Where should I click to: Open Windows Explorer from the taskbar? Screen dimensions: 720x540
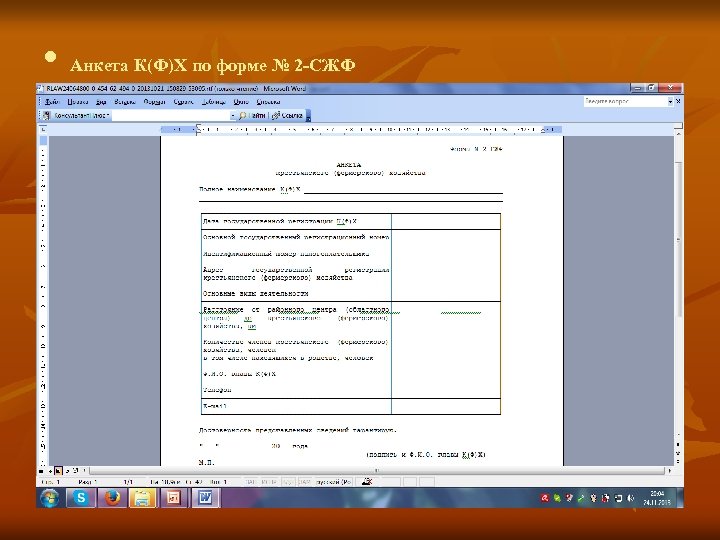click(143, 498)
